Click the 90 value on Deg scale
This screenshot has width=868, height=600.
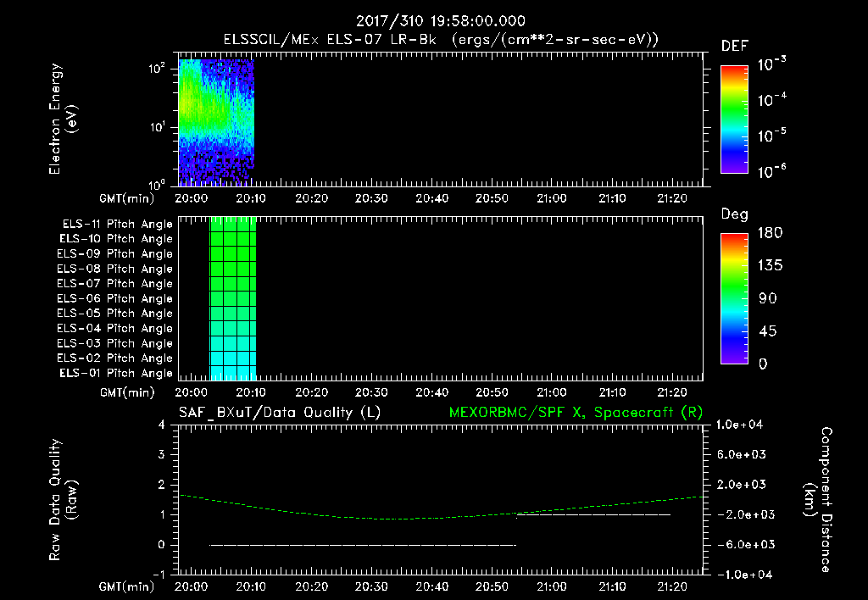pyautogui.click(x=768, y=299)
